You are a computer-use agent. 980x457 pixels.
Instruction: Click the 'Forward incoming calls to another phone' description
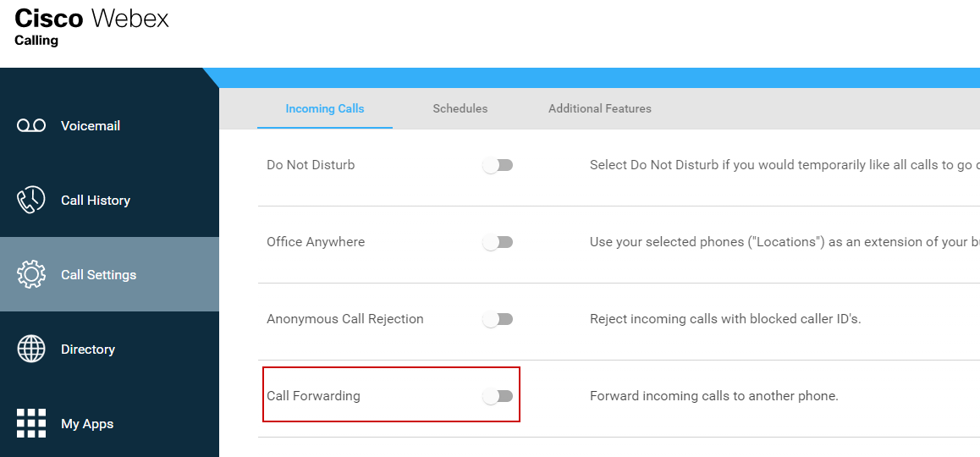(713, 396)
